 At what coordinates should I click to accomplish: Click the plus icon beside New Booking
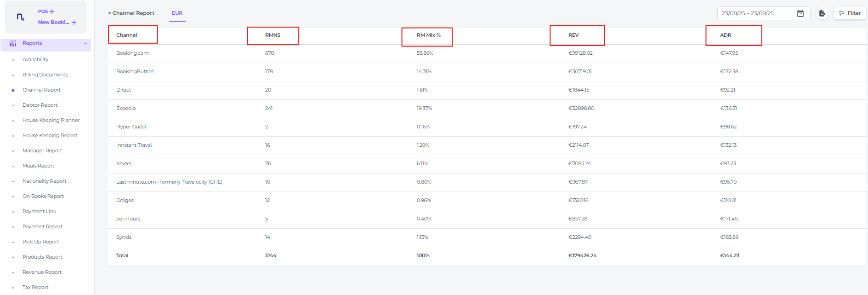tap(74, 23)
